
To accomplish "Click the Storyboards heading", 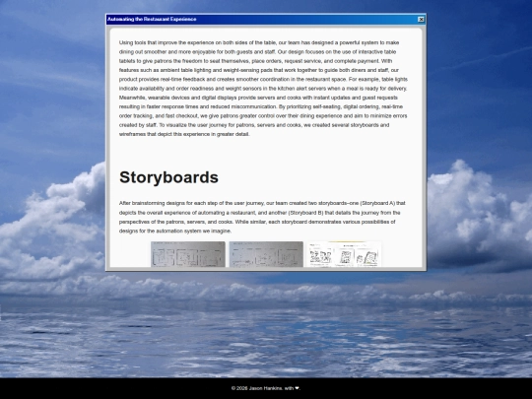I will click(168, 177).
